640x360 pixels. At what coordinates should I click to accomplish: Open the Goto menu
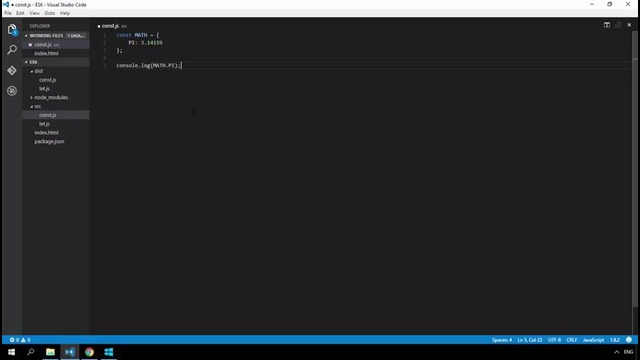tap(49, 13)
